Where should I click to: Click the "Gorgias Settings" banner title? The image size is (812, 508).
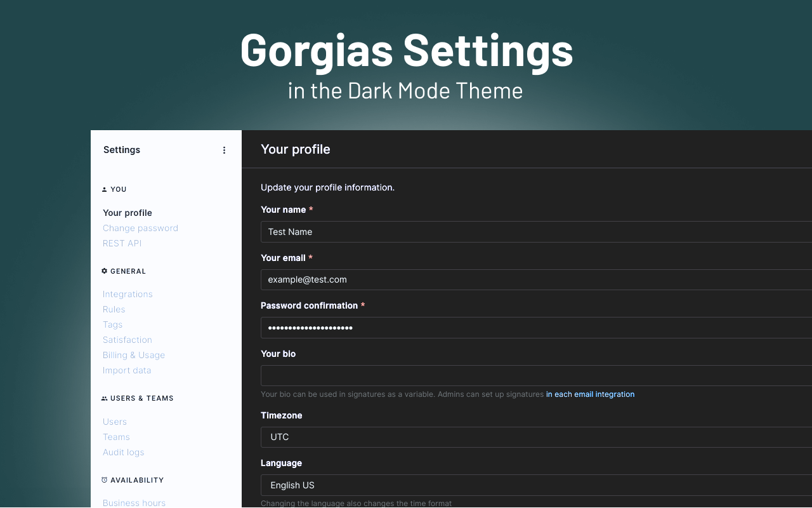[407, 50]
